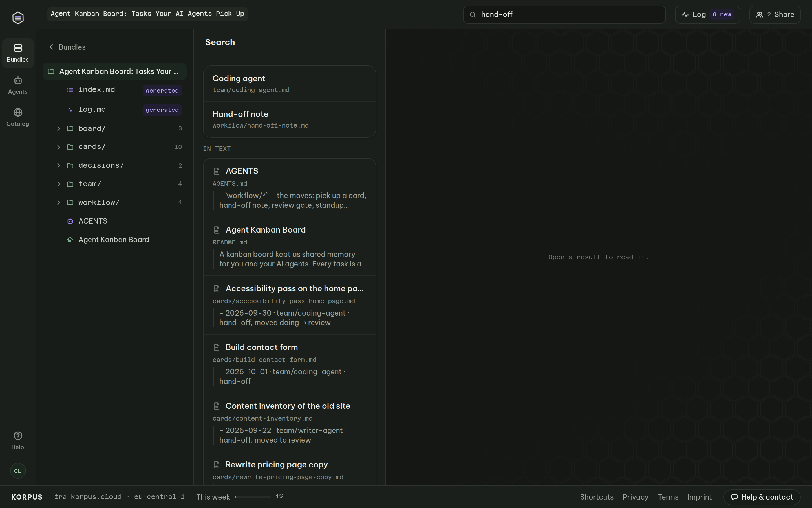Click the folder icon of the bundle root

click(51, 72)
